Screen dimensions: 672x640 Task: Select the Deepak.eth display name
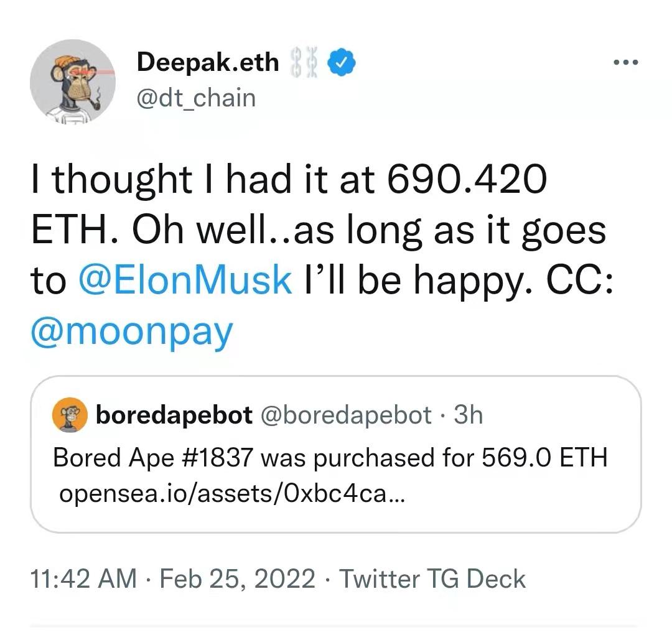click(207, 62)
